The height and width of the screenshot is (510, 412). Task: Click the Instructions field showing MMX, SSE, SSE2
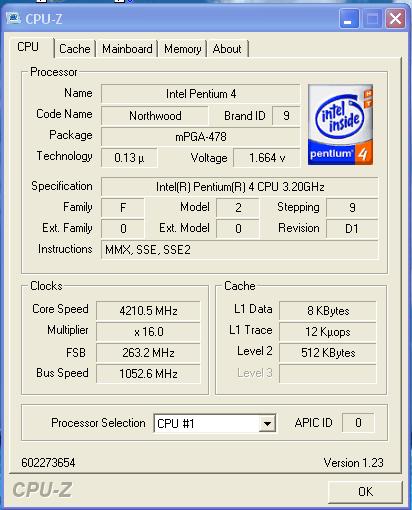pyautogui.click(x=240, y=250)
